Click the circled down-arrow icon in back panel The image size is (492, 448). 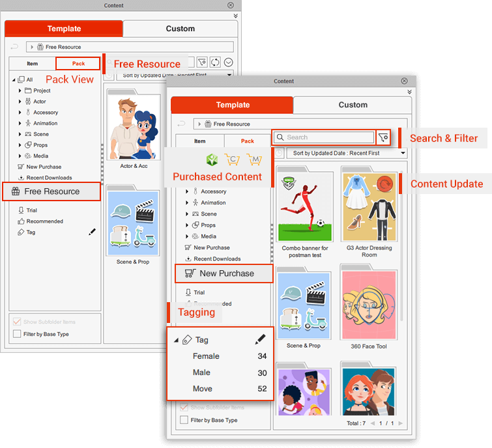pos(228,63)
